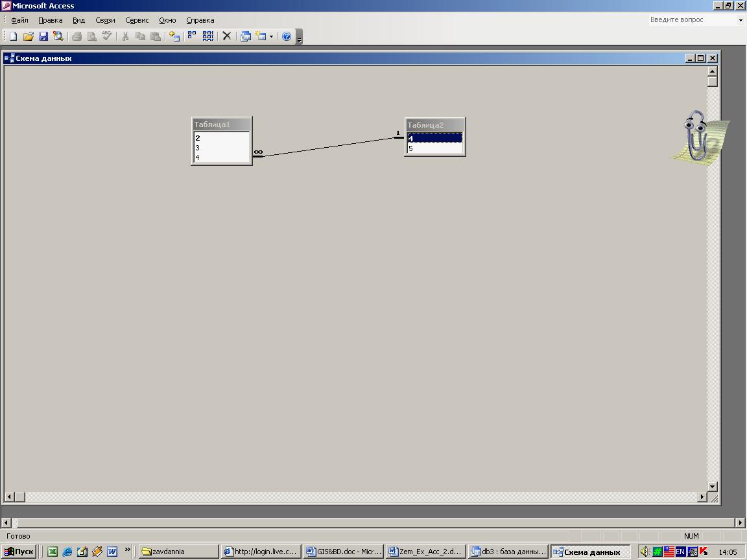Click the Введите вопрос help input box
The width and height of the screenshot is (747, 560).
click(692, 20)
